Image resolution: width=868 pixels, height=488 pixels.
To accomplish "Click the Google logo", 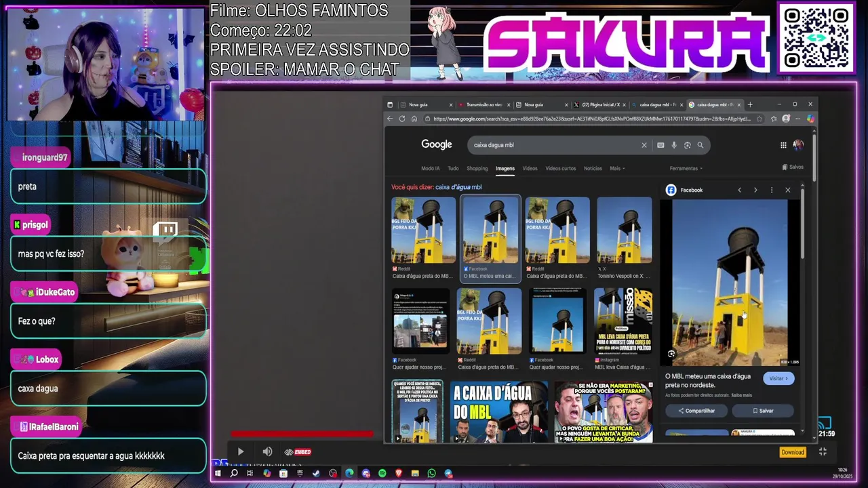I will point(437,144).
